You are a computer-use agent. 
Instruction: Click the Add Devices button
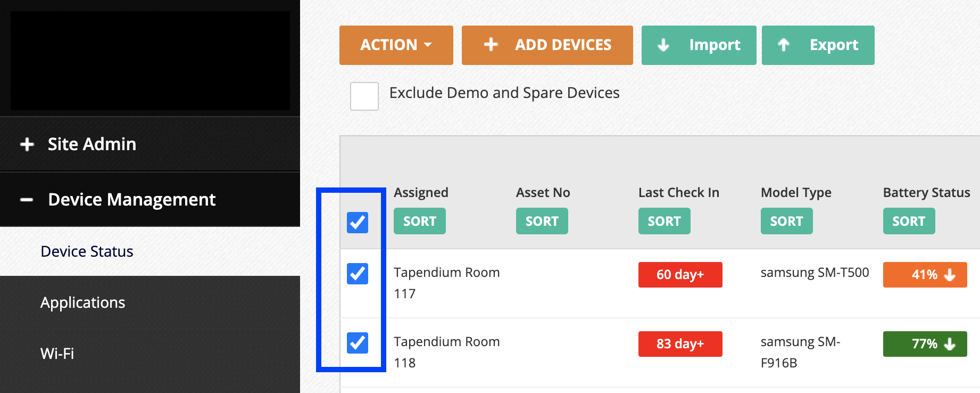pyautogui.click(x=547, y=45)
